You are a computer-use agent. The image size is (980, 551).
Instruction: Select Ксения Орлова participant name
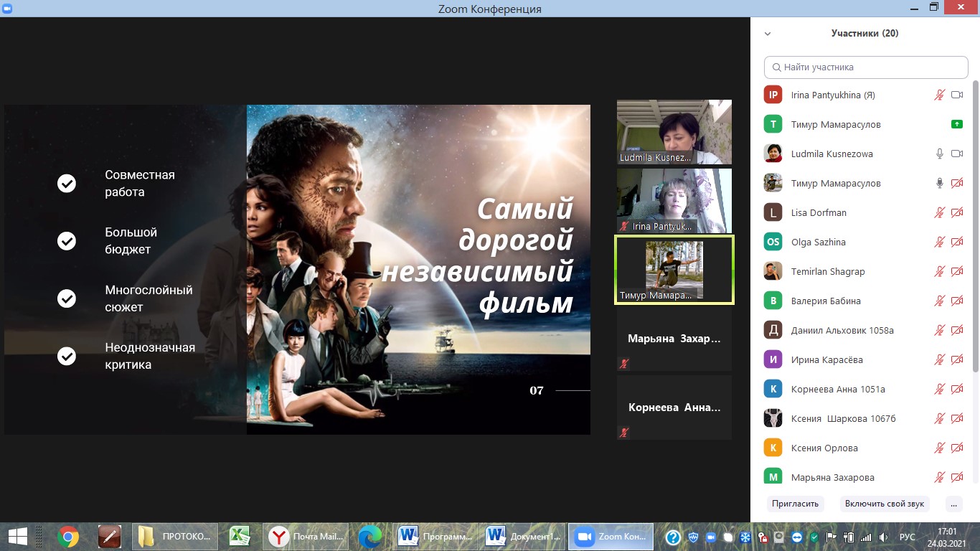pyautogui.click(x=824, y=448)
